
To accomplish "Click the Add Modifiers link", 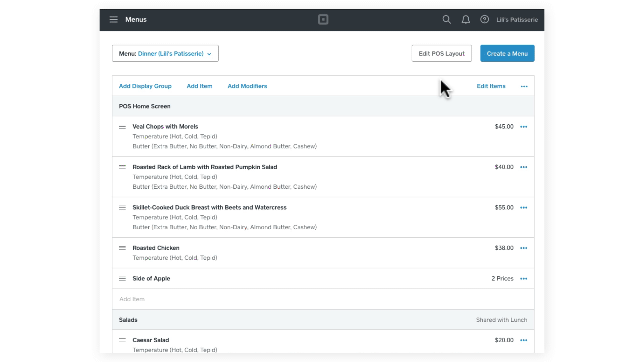I will (x=247, y=86).
